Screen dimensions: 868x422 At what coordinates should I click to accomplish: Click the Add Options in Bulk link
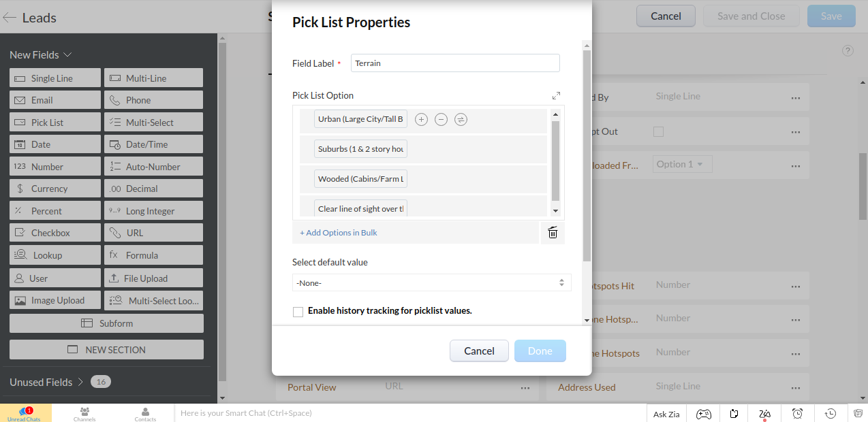point(339,233)
